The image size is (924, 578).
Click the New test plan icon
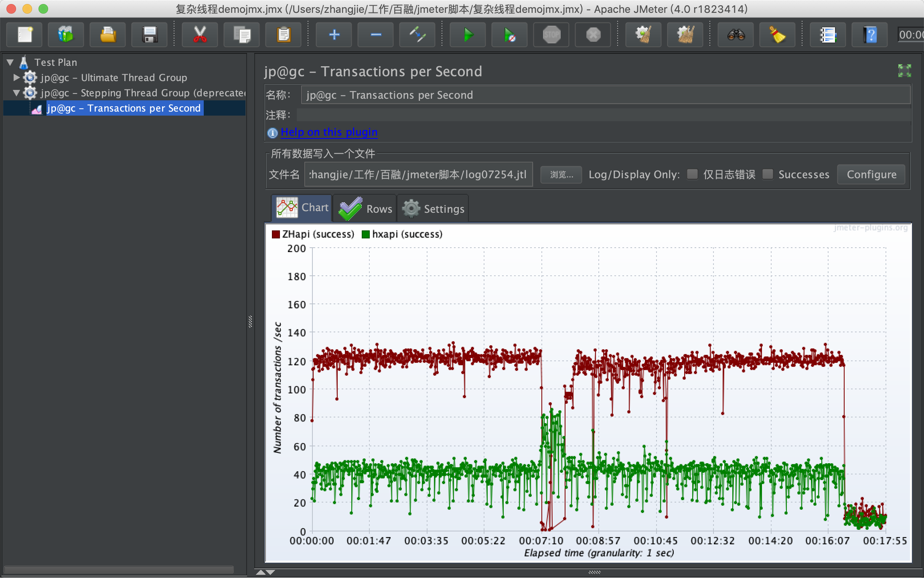(25, 35)
